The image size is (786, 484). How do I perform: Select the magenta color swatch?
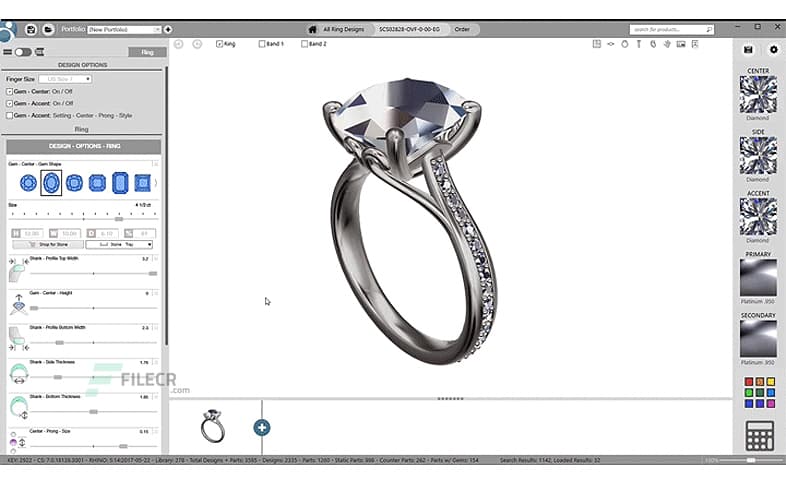click(770, 404)
